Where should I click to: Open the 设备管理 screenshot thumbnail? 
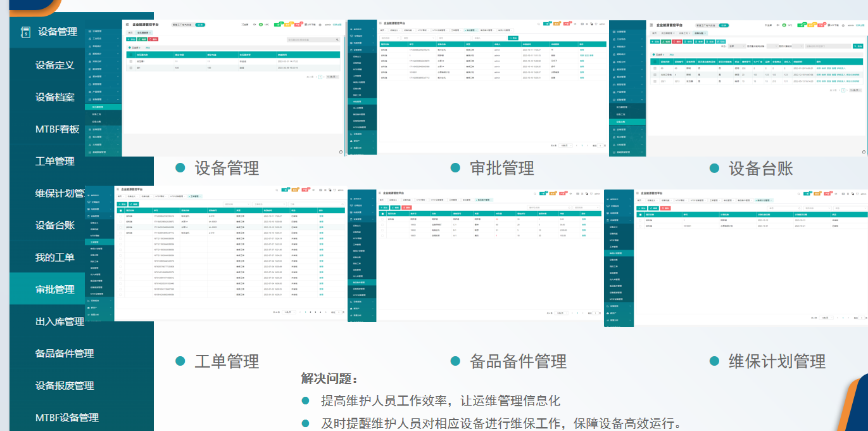215,87
